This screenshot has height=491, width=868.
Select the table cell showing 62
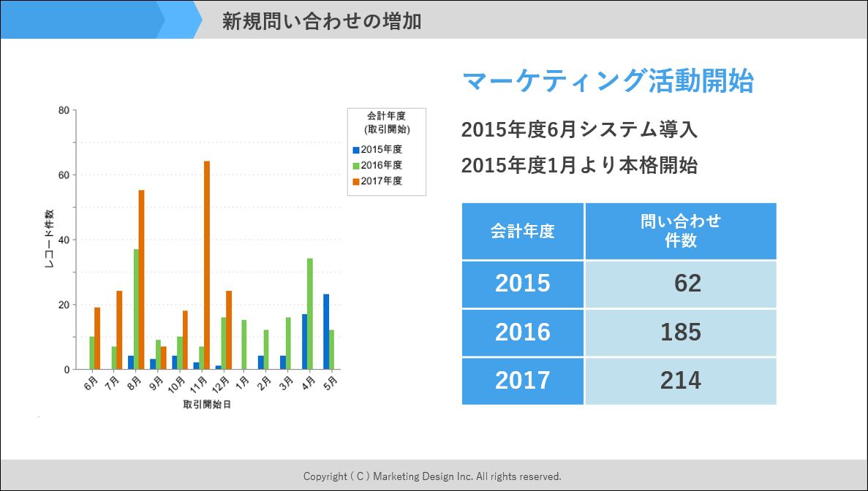681,283
